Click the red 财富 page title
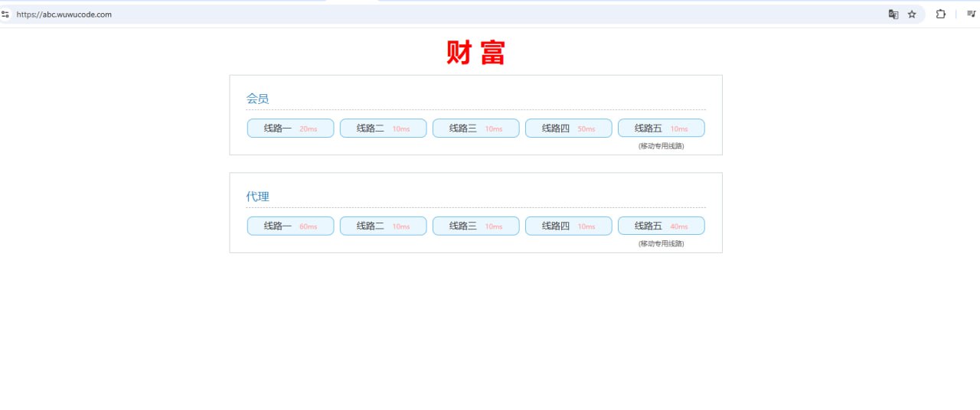Viewport: 980px width, 410px height. coord(475,53)
